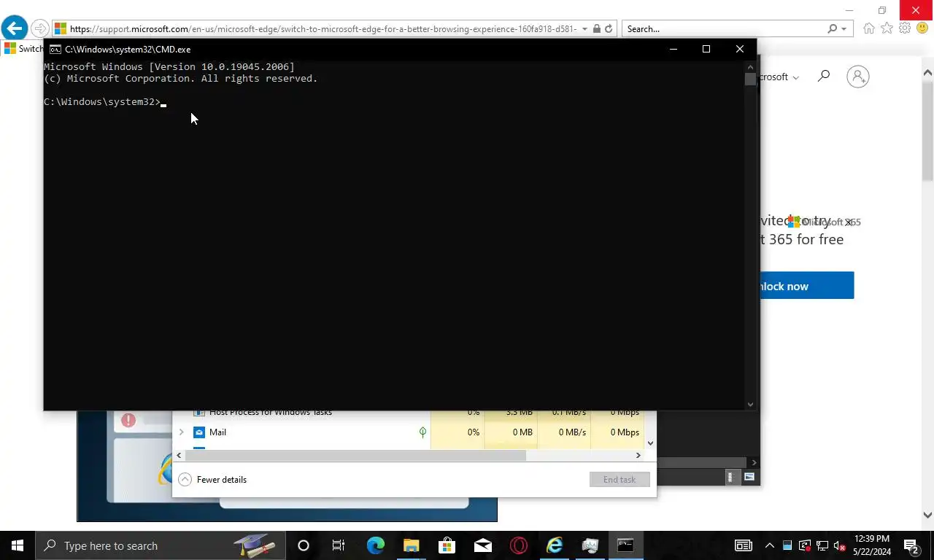Viewport: 934px width, 560px height.
Task: Click the muted volume tray icon
Action: pos(840,545)
